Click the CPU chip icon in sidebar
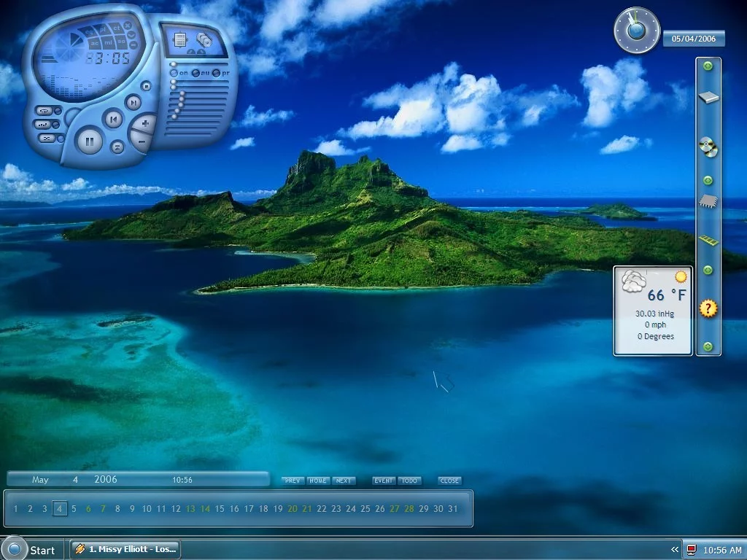 point(708,202)
